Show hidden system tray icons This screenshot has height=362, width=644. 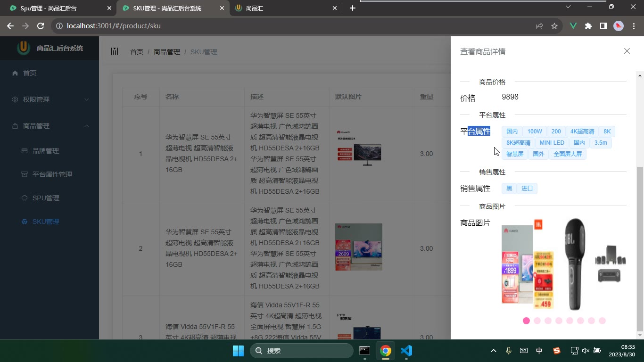pyautogui.click(x=494, y=351)
